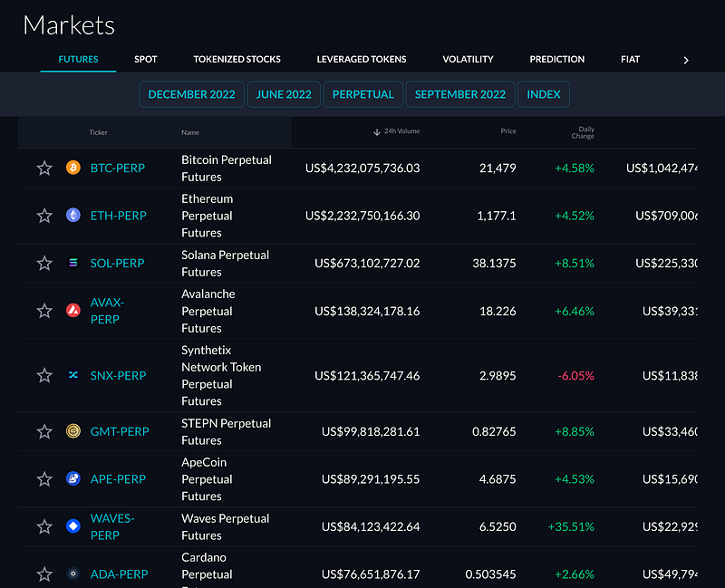Filter futures by December 2022

(x=191, y=94)
